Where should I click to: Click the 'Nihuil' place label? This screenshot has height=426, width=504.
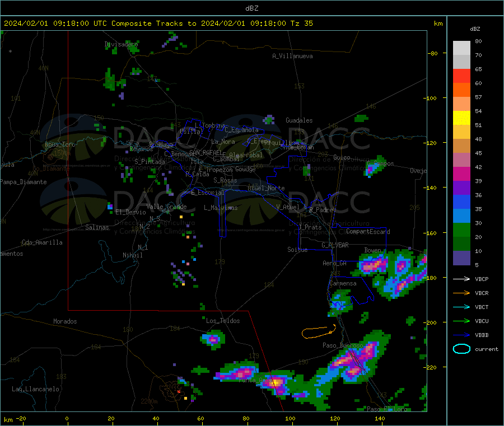pos(132,255)
